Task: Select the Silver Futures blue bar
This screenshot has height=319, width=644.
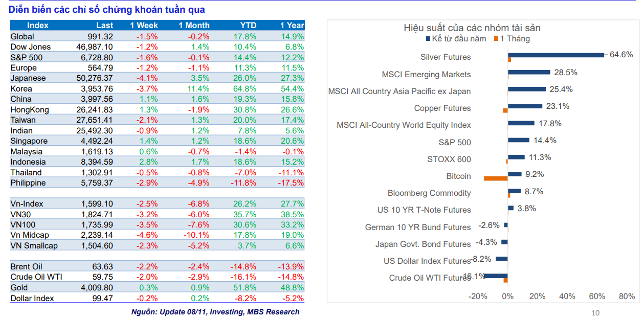Action: click(x=556, y=55)
